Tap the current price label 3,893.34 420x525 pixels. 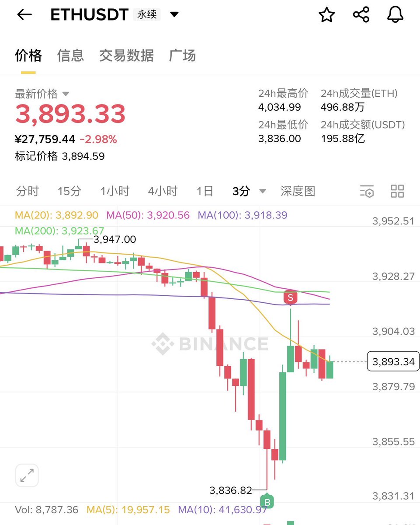point(393,361)
